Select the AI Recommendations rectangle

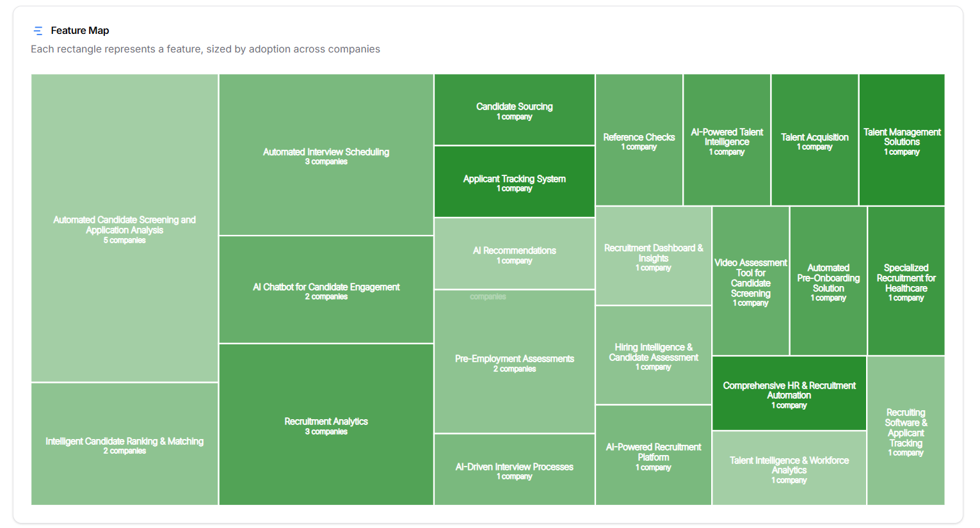[x=514, y=253]
